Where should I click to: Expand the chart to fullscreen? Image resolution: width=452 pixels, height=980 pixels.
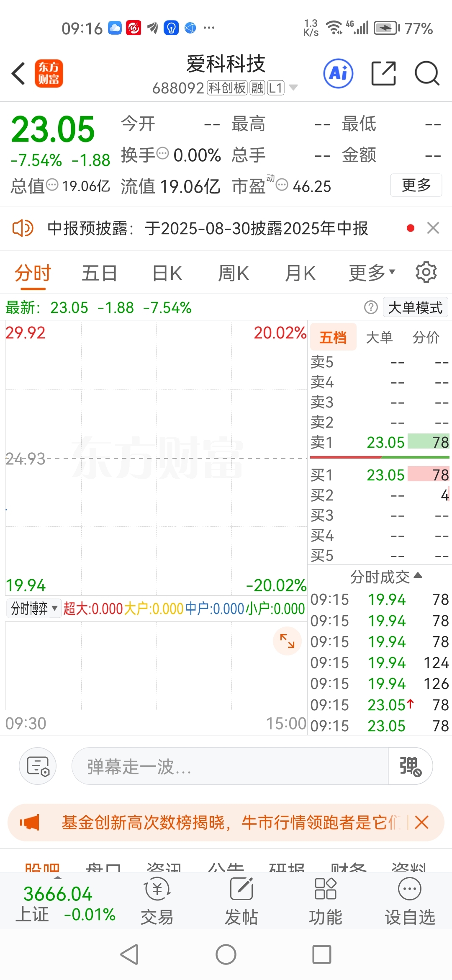(x=287, y=641)
